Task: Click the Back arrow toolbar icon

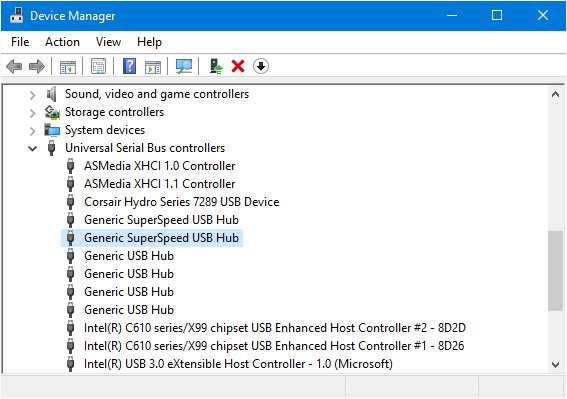Action: (x=14, y=67)
